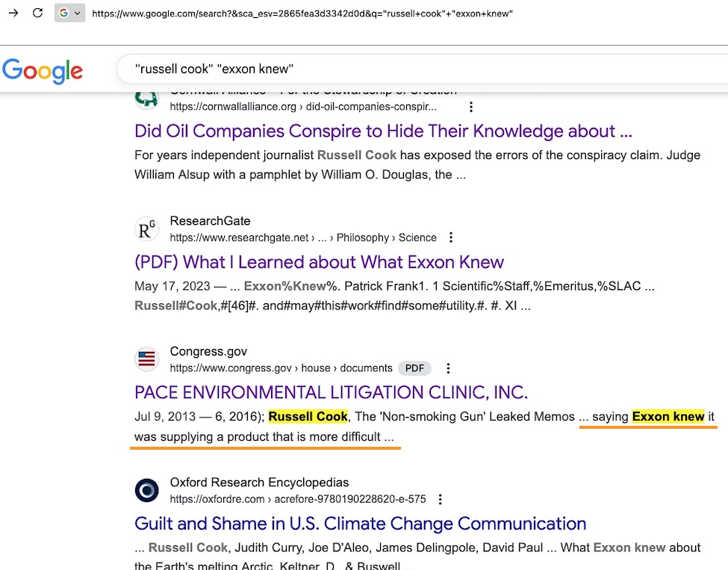The height and width of the screenshot is (570, 728).
Task: Click the Congress.gov flag favicon
Action: 147,359
